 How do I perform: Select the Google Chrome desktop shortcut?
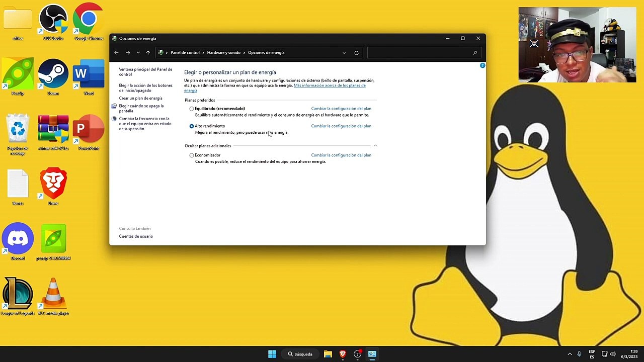(89, 23)
